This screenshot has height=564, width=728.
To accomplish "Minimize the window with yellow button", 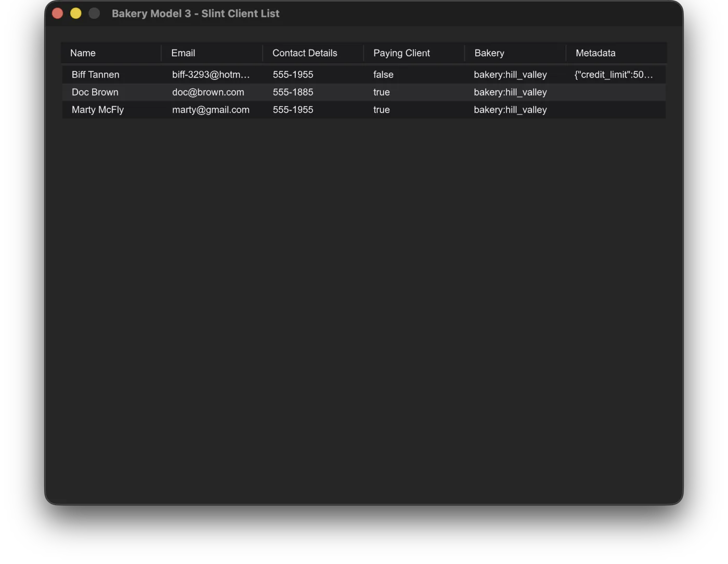I will (x=76, y=14).
